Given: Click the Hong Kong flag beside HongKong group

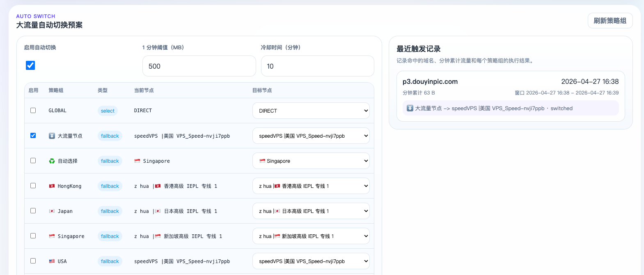Looking at the screenshot, I should pyautogui.click(x=52, y=186).
